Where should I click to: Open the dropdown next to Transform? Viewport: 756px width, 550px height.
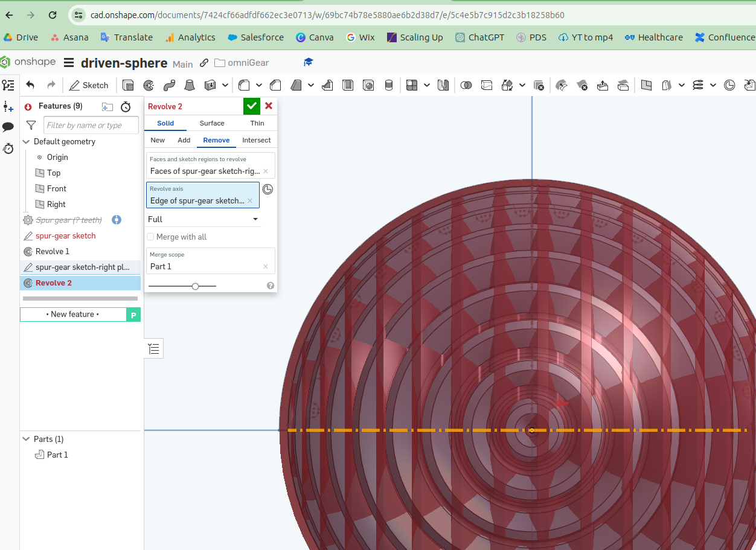pos(522,85)
